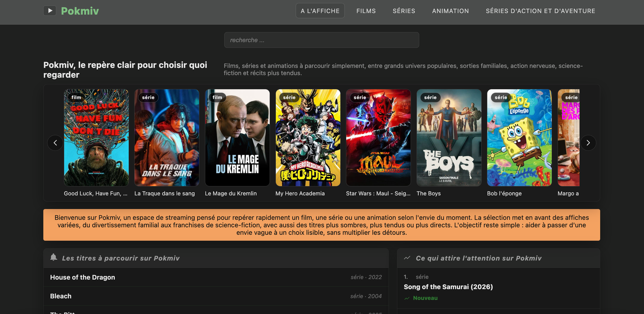The image size is (644, 314).
Task: Open SÉRIES D'ACTION ET D'AVENTURE menu
Action: click(x=540, y=11)
